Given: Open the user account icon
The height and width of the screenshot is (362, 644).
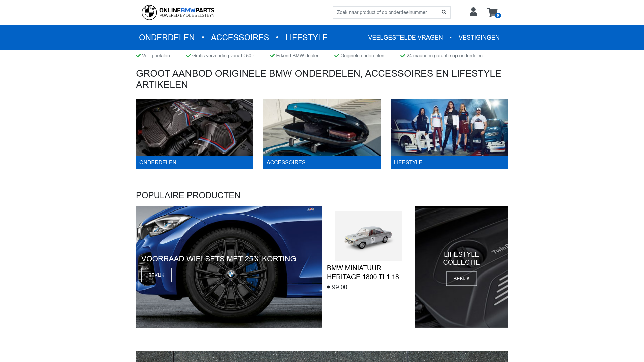Looking at the screenshot, I should (x=473, y=12).
